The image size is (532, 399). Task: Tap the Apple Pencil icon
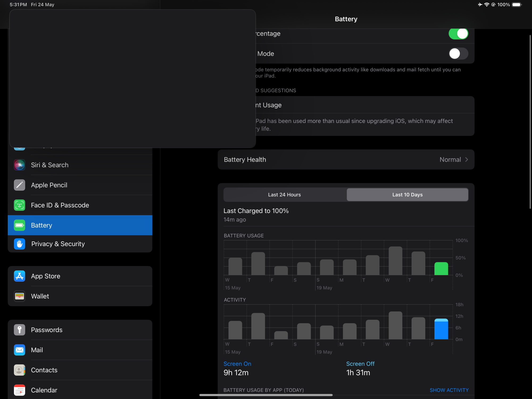(19, 185)
